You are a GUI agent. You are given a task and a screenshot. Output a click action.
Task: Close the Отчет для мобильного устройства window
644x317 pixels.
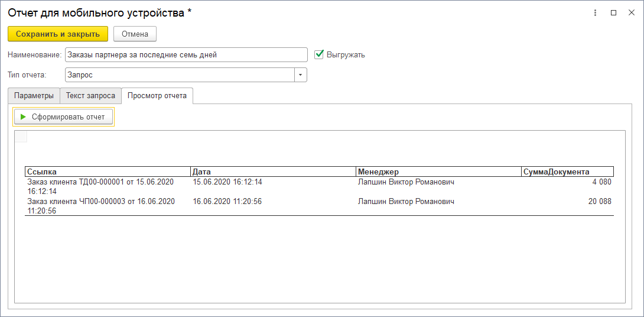pos(631,13)
